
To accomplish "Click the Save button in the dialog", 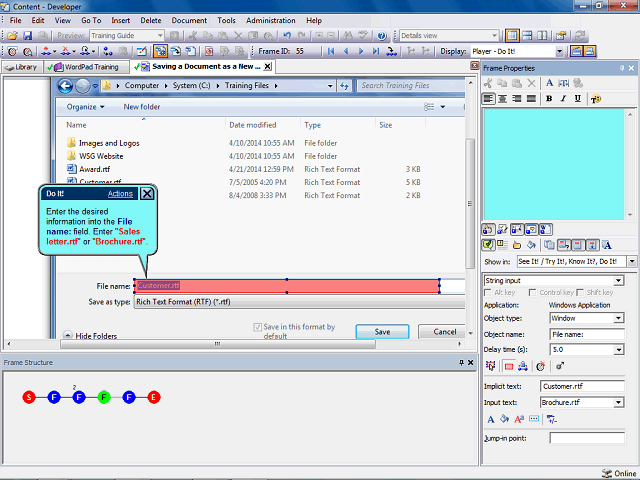I will [x=382, y=332].
